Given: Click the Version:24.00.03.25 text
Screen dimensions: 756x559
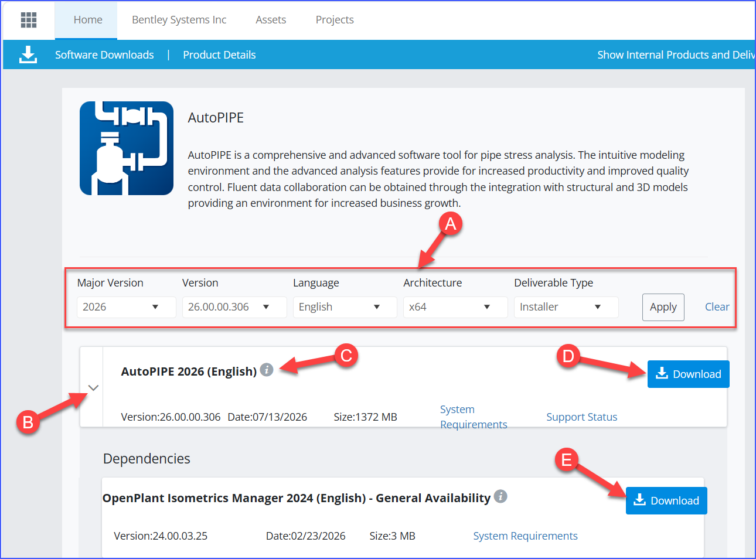Looking at the screenshot, I should pos(161,536).
